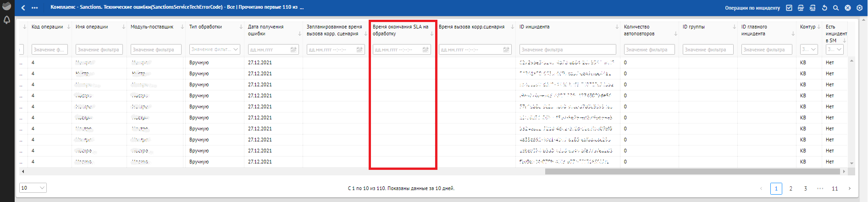
Task: Click the back arrow in header
Action: coord(23,8)
